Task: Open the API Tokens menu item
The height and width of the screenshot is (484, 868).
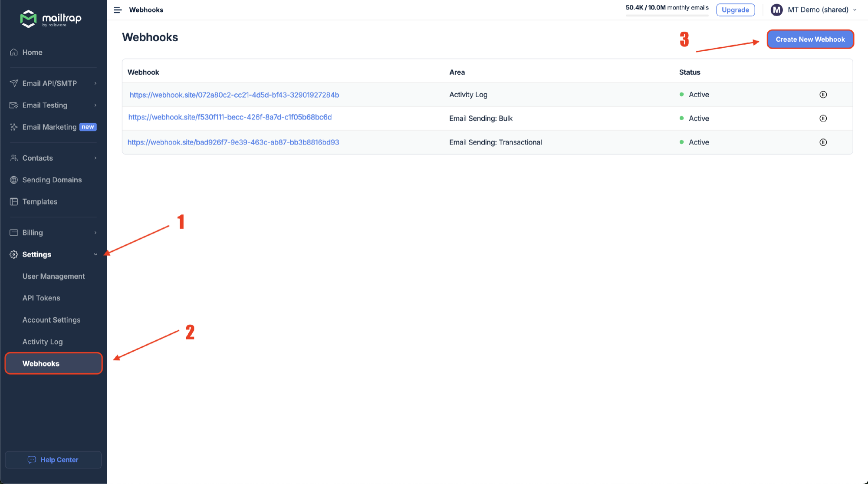Action: point(41,298)
